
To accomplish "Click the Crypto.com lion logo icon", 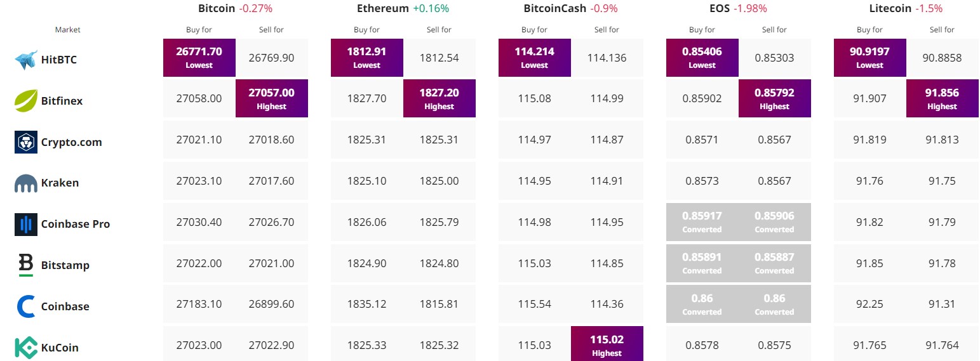I will click(x=25, y=142).
